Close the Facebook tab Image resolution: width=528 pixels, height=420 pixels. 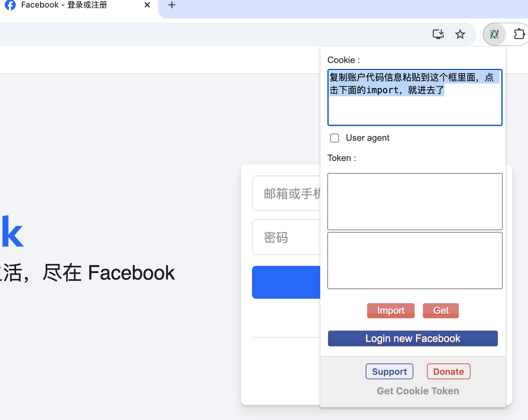(x=147, y=5)
